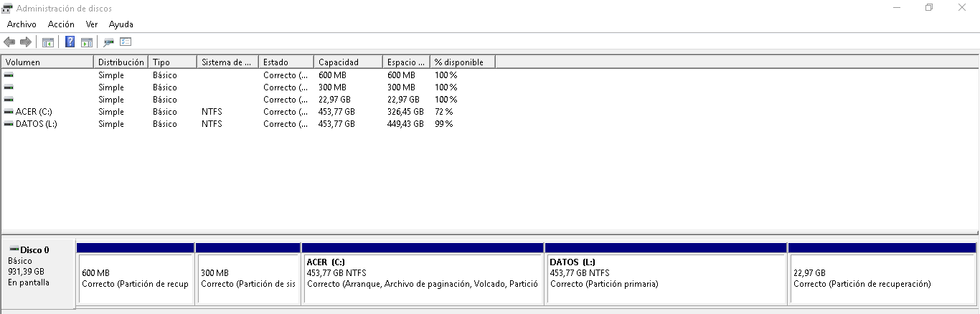Screen dimensions: 980x314
Task: Click the 300 MB capacity cell in the list
Action: coord(333,87)
